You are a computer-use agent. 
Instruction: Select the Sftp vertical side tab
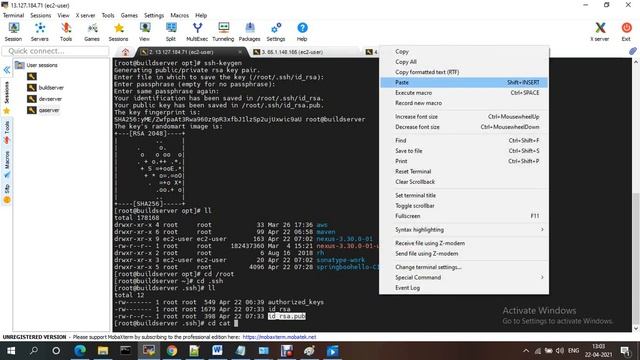pyautogui.click(x=7, y=193)
